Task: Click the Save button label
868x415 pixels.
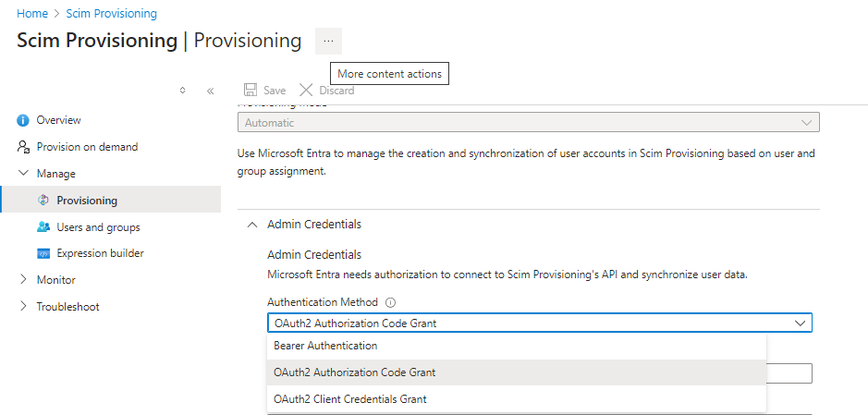Action: point(275,91)
